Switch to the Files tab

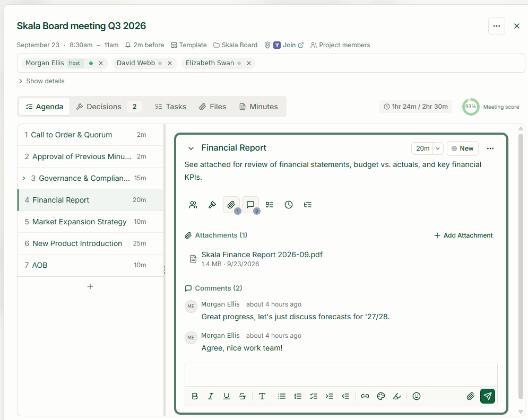click(212, 107)
